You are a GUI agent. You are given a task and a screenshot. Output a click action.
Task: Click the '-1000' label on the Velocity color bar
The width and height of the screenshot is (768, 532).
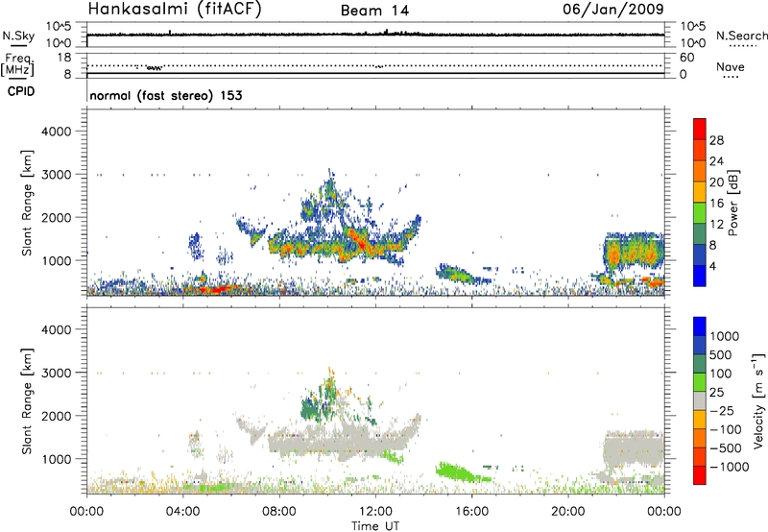[x=730, y=467]
